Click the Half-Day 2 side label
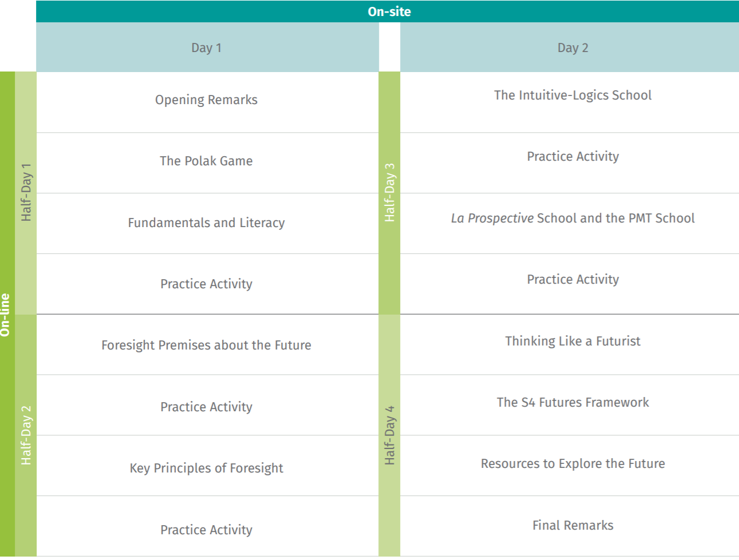This screenshot has height=560, width=739. coord(26,435)
